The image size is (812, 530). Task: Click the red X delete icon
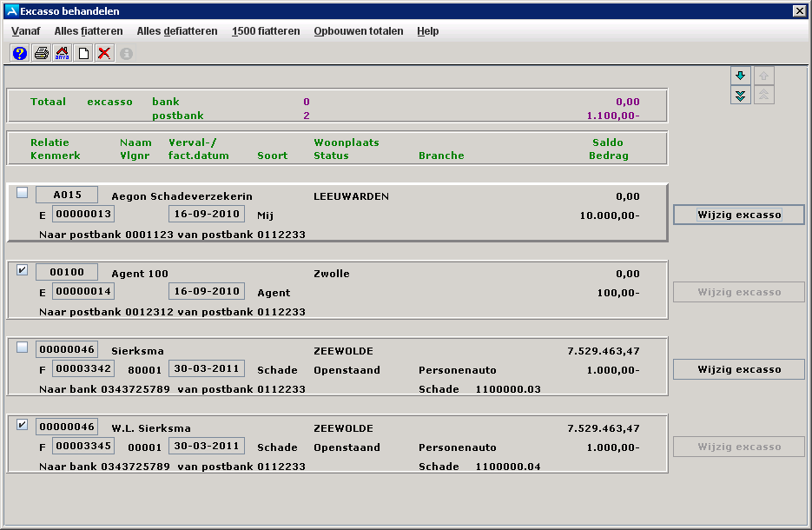point(104,54)
